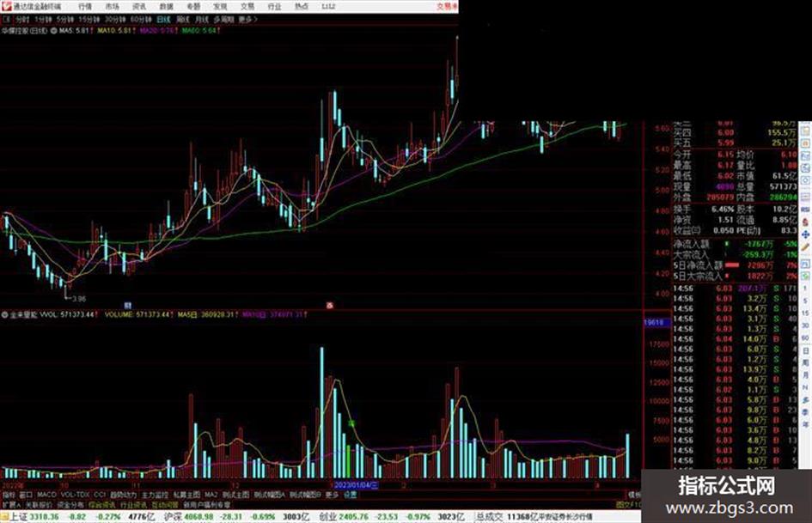Image resolution: width=812 pixels, height=523 pixels.
Task: Open the 指标 tab in bottom bar
Action: click(x=9, y=495)
